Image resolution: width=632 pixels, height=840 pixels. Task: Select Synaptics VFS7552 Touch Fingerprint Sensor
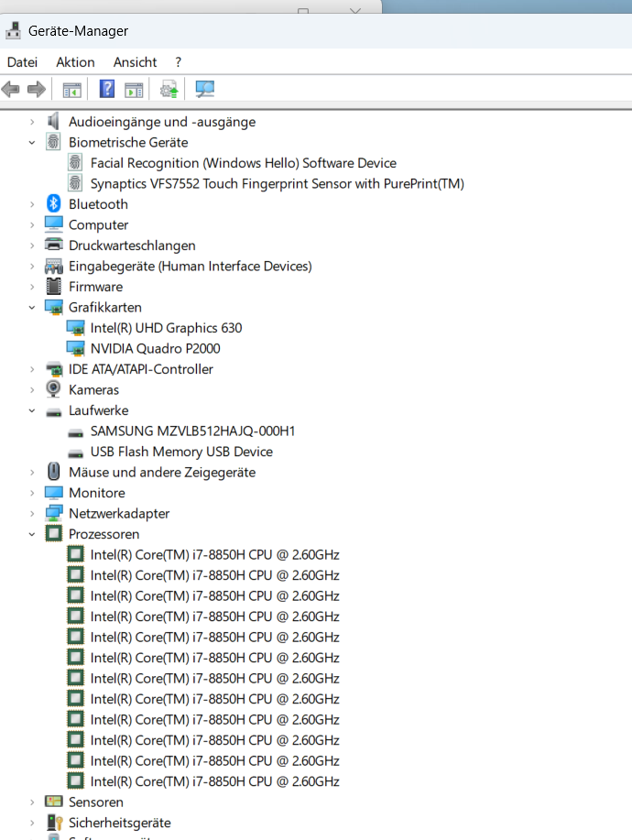pos(277,184)
